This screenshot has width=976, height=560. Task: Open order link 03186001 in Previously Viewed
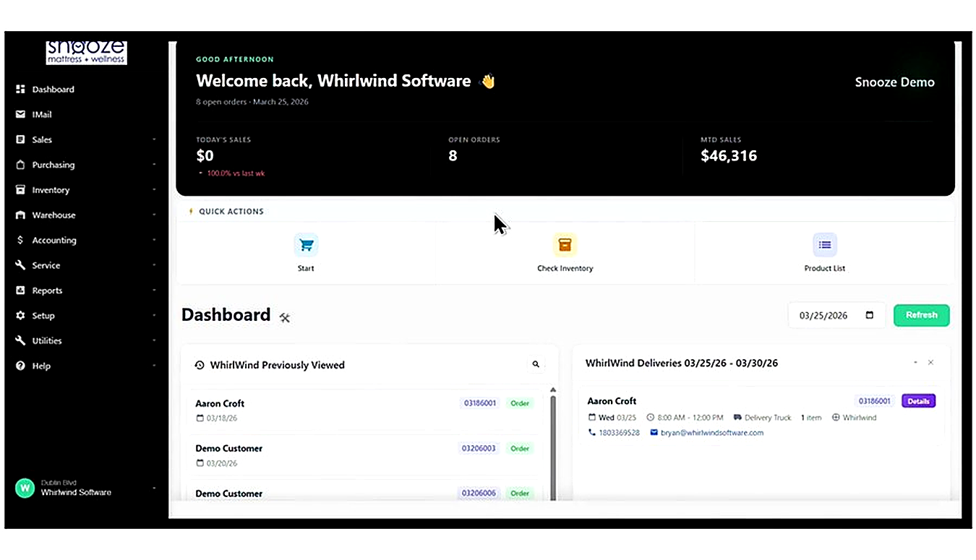coord(480,403)
